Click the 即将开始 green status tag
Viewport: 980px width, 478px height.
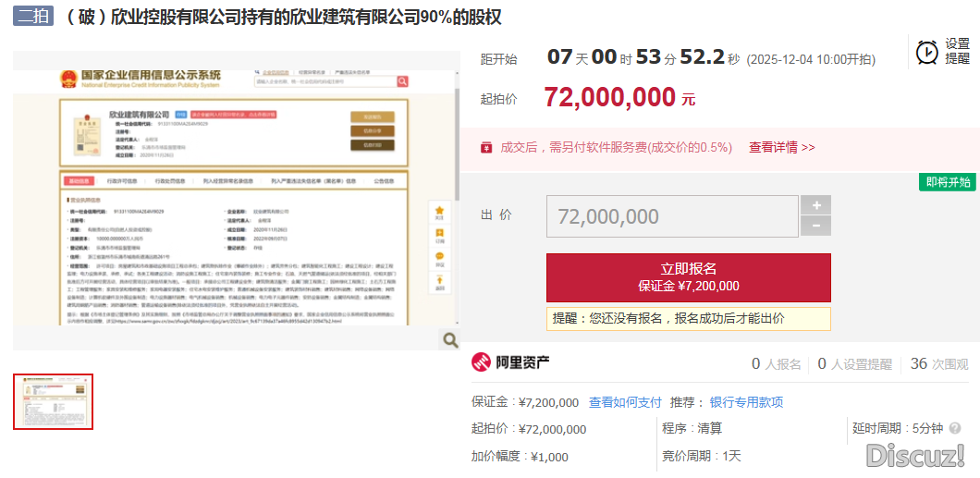click(949, 181)
